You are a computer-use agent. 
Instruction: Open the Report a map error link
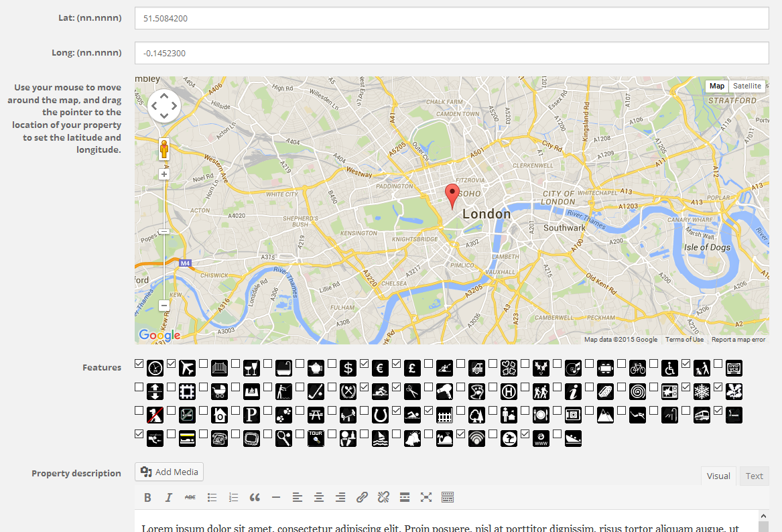coord(738,340)
